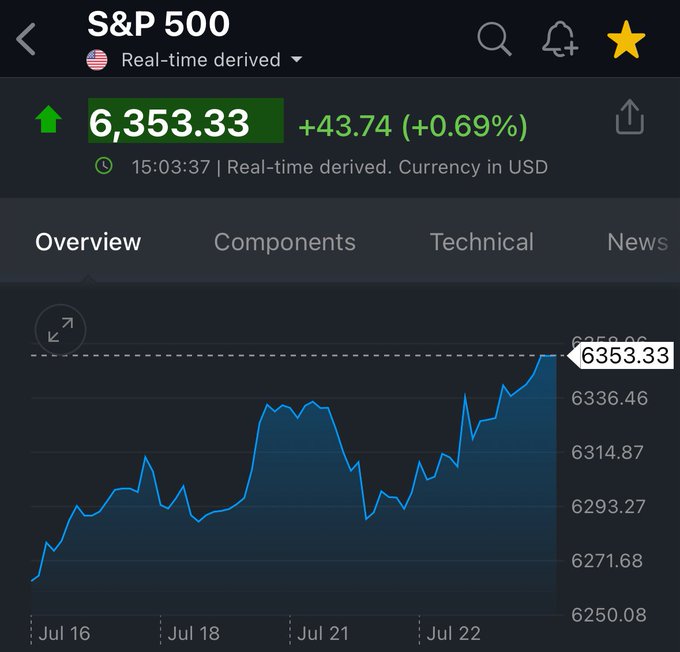This screenshot has height=652, width=680.
Task: Expand chart with fullscreen arrows icon
Action: click(x=60, y=330)
